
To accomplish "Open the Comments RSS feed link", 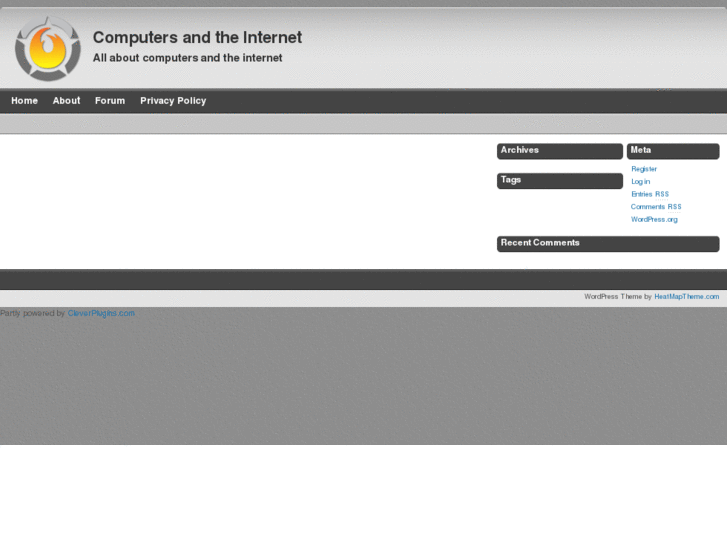I will (656, 206).
